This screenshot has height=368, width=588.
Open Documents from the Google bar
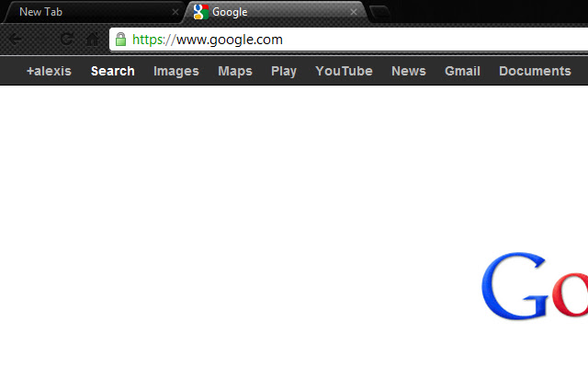[x=535, y=71]
